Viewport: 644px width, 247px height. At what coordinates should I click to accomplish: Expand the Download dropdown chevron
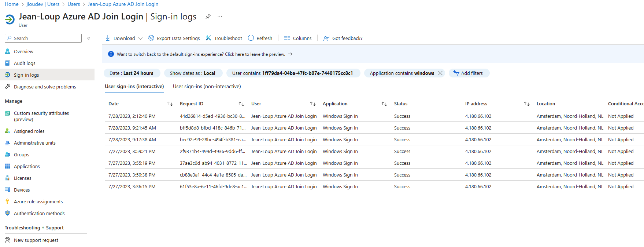pos(140,38)
